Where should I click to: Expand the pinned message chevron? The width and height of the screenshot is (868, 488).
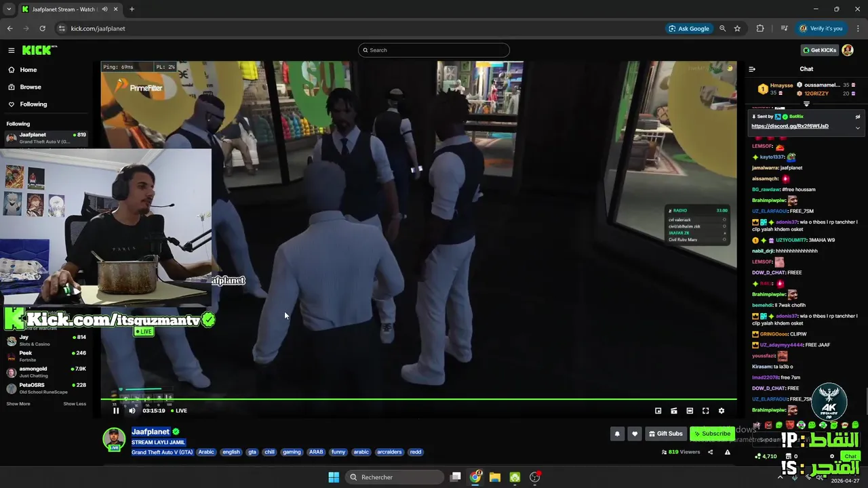coord(857,127)
